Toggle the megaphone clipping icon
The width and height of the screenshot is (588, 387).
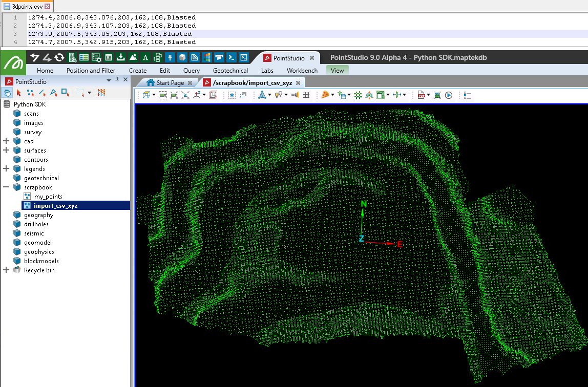[x=295, y=95]
